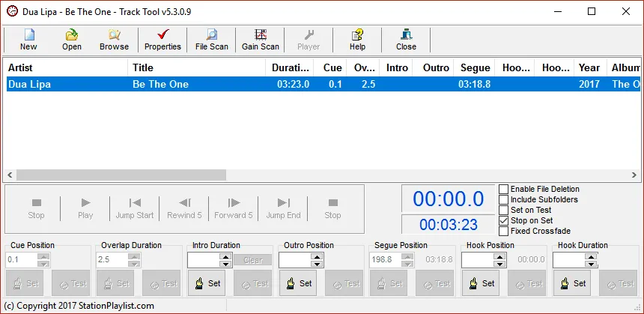Click the 03:23.0 duration cell
This screenshot has width=644, height=314.
(294, 84)
